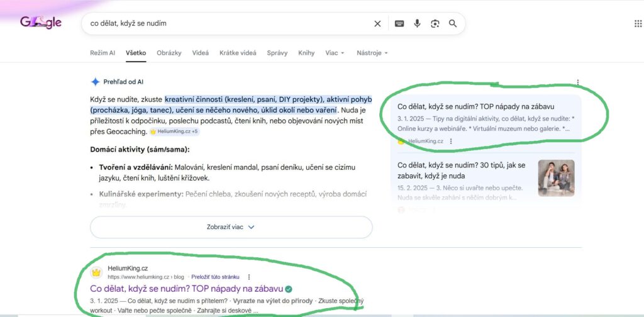This screenshot has height=317, width=644.
Task: Open search by image lens icon
Action: (435, 24)
